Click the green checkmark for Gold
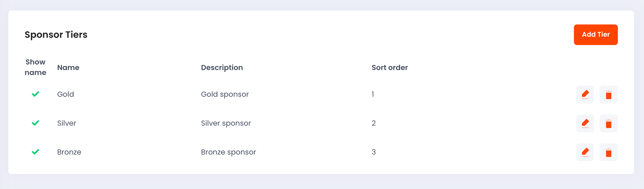Viewport: 644px width, 189px height. [36, 94]
